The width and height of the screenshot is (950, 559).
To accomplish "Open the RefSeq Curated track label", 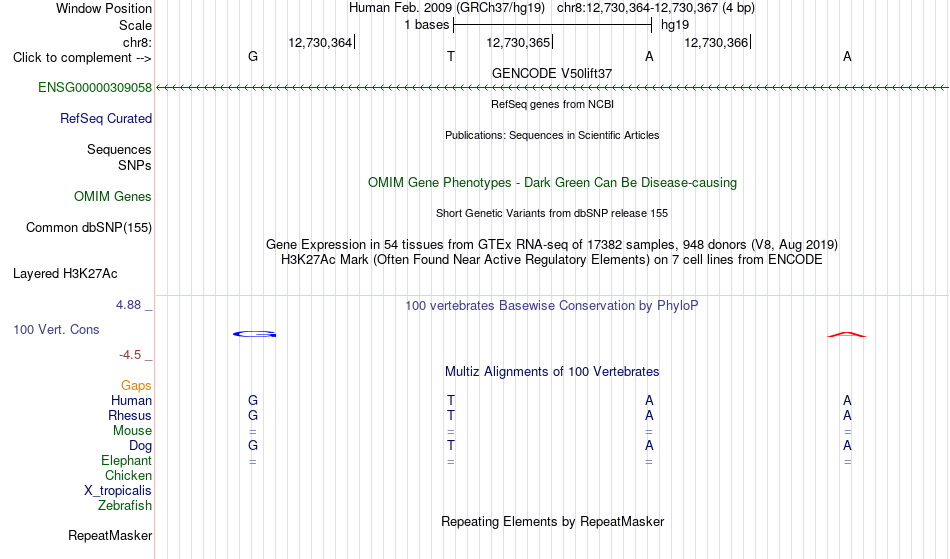I will tap(106, 119).
